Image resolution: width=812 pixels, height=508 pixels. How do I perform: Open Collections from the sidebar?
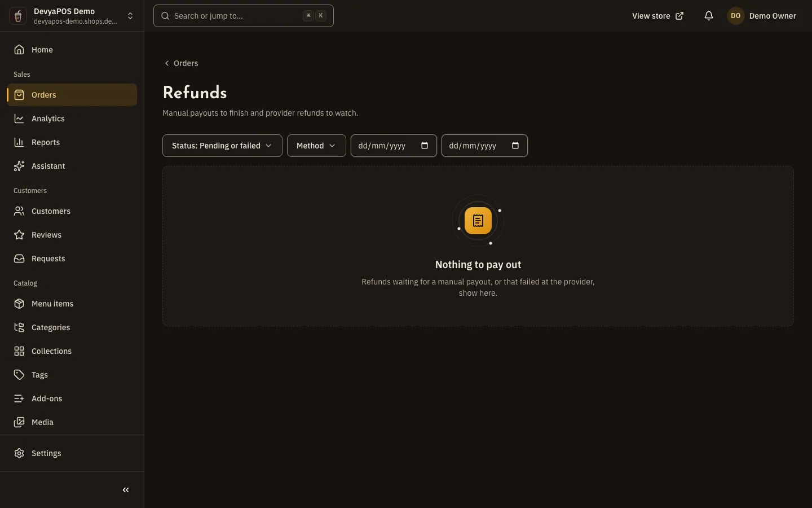(x=72, y=351)
